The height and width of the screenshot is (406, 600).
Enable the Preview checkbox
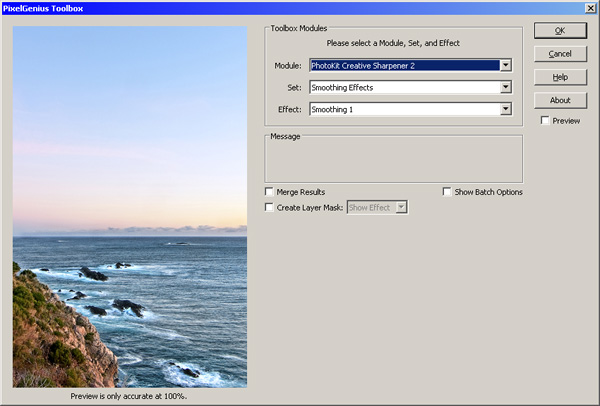tap(544, 121)
